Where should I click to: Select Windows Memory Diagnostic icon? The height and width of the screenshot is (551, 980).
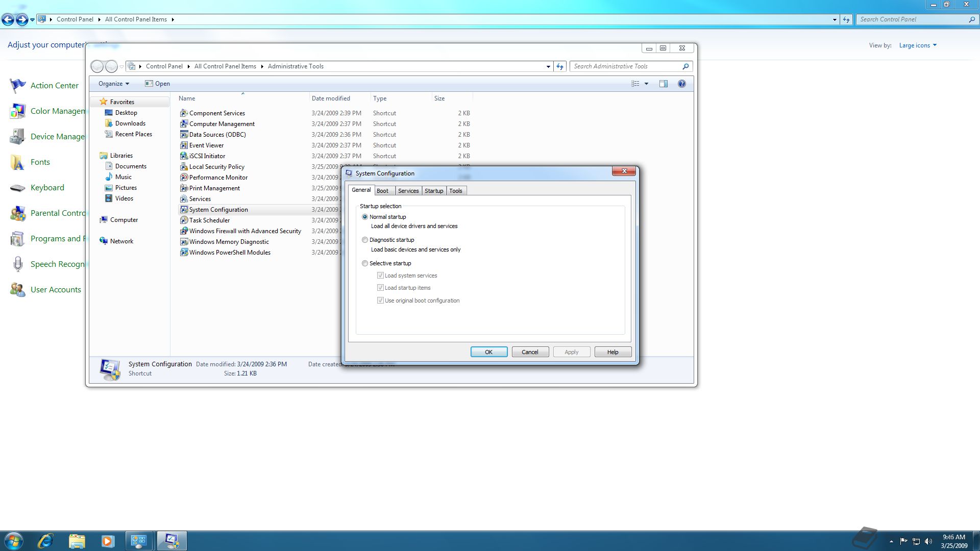184,242
